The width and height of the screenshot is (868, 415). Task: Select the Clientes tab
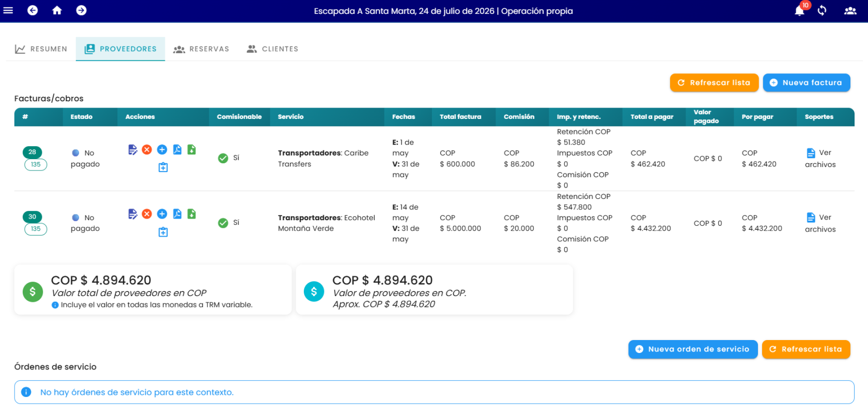(272, 49)
